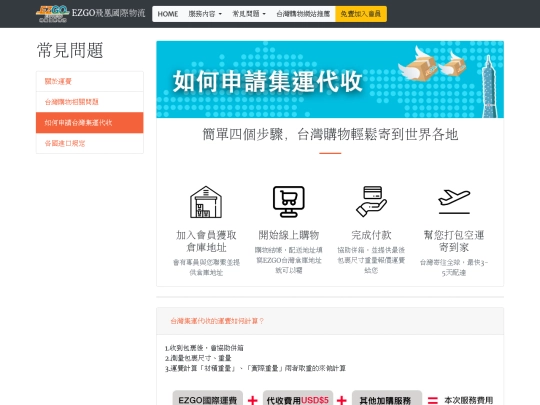Click the shopping cart monitor icon
This screenshot has height=405, width=540.
point(289,202)
